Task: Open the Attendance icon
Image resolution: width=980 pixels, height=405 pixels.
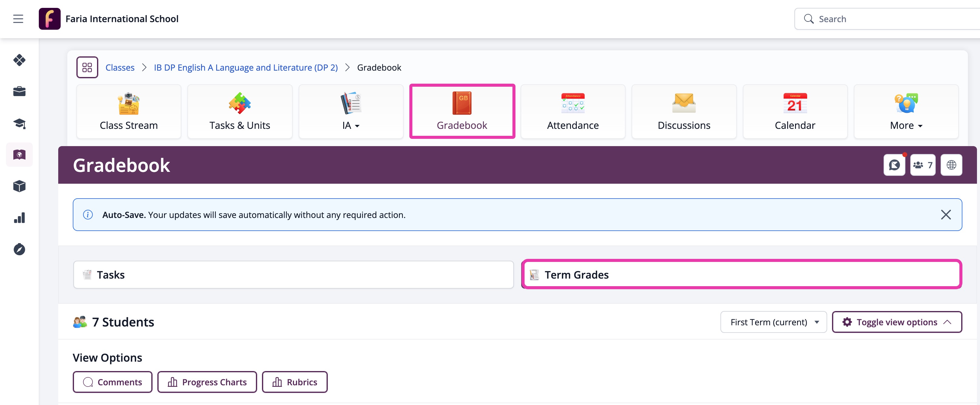Action: point(572,103)
